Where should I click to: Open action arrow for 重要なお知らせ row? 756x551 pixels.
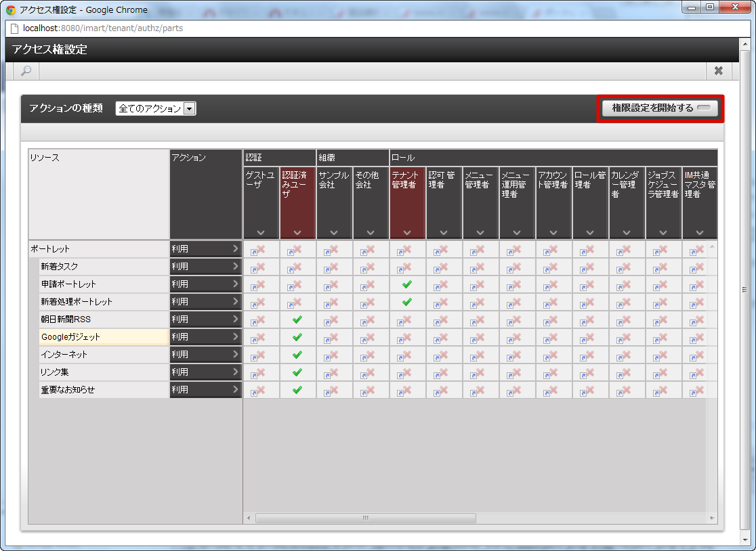click(x=235, y=389)
